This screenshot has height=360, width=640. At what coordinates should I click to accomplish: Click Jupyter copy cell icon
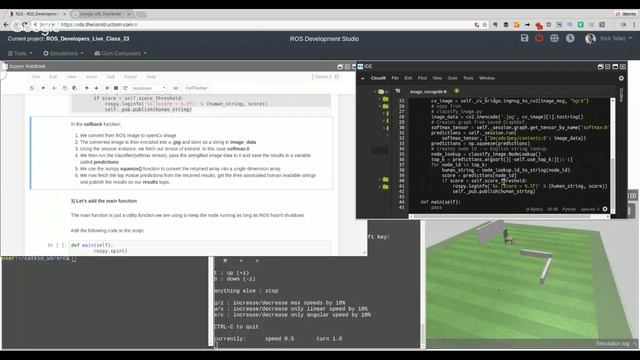click(64, 88)
